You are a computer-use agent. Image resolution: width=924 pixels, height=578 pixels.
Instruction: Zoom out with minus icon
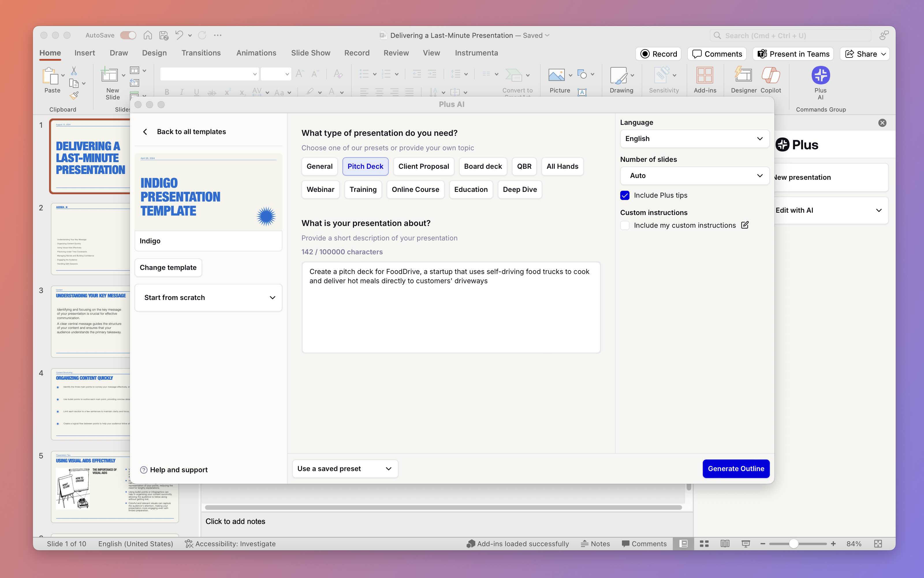coord(763,544)
